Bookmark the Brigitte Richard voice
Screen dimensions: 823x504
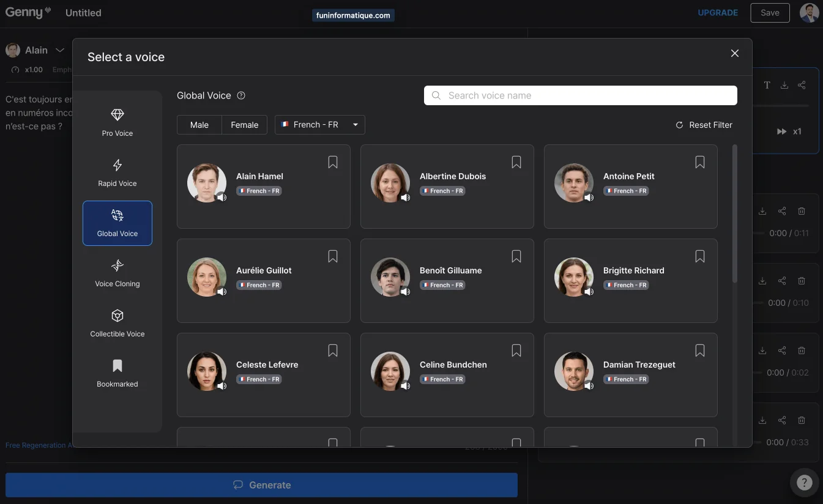pos(700,256)
